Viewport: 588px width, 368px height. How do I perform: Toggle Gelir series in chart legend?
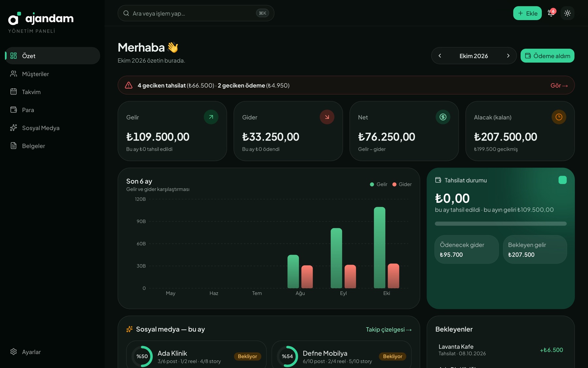379,184
